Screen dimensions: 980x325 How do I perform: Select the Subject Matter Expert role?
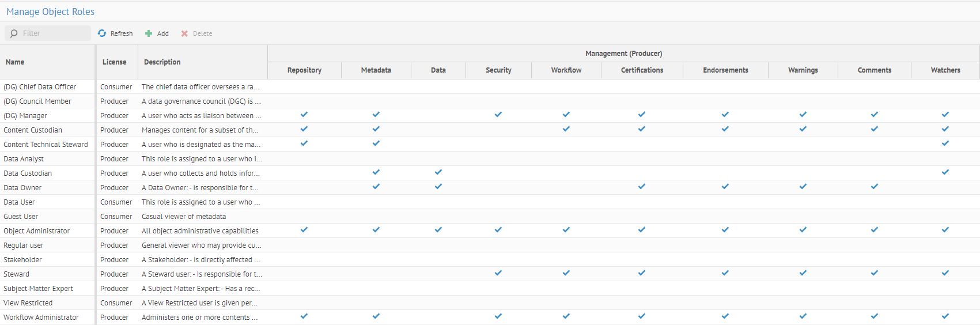[38, 289]
